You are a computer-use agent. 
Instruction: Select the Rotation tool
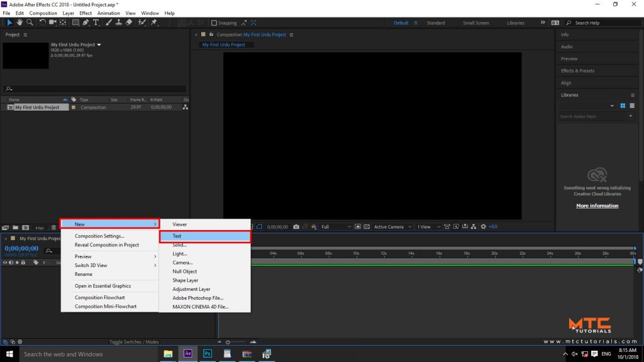point(42,23)
